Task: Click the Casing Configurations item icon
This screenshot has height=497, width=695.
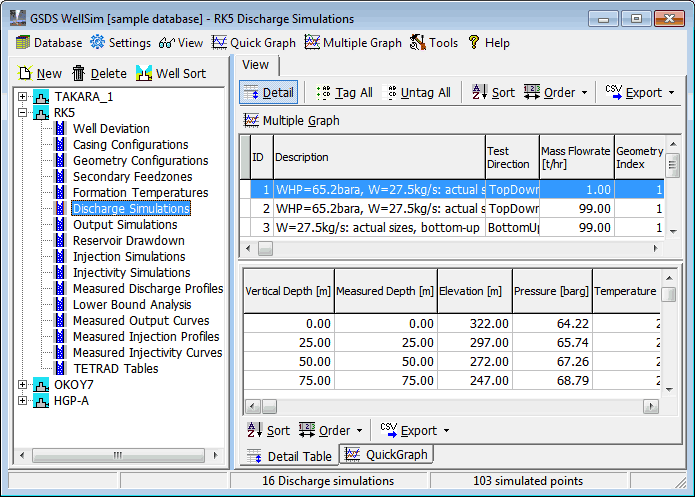Action: coord(60,145)
